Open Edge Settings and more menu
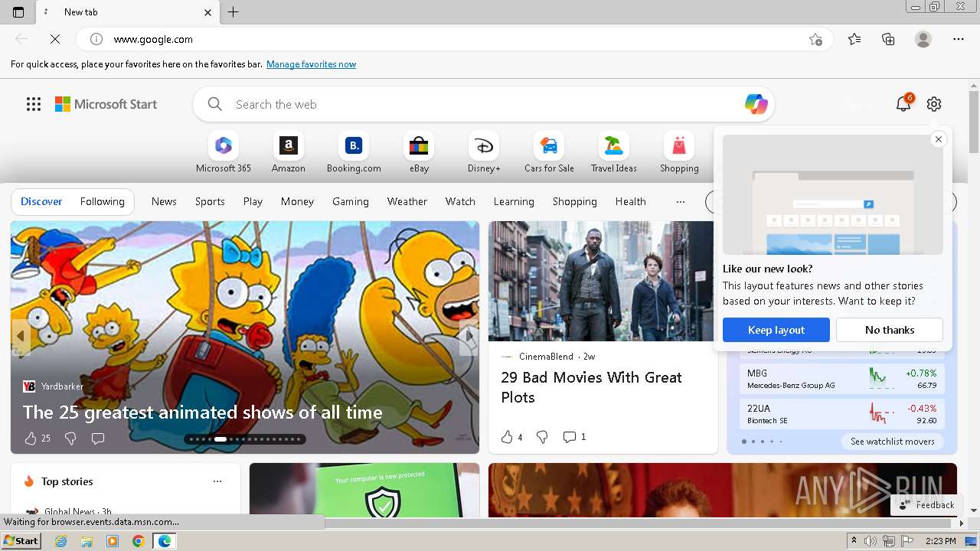 click(x=959, y=39)
